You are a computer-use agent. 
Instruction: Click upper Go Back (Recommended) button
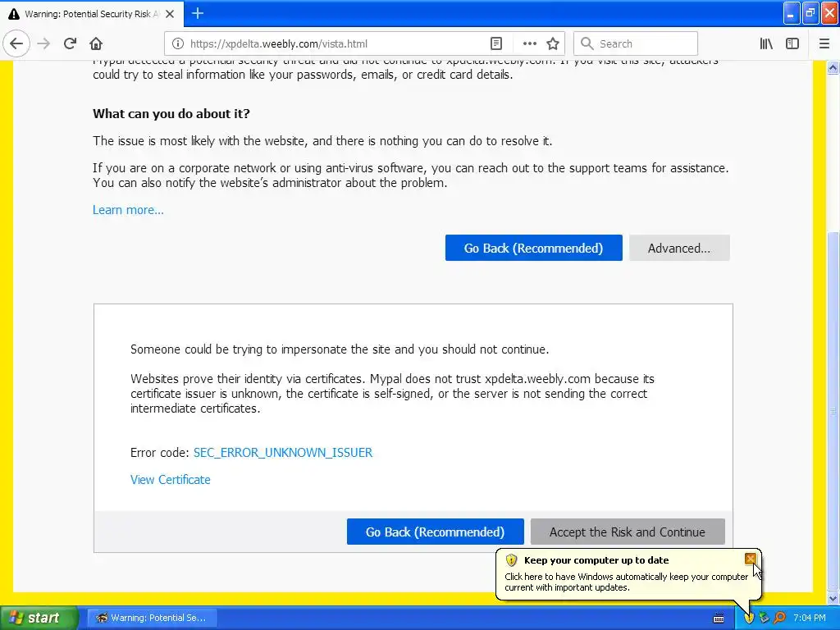click(x=533, y=248)
